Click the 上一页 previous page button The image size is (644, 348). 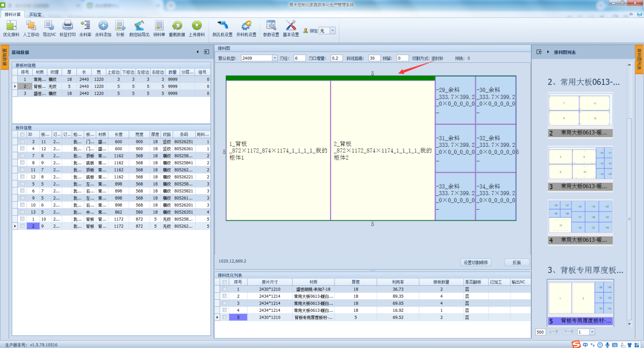tap(553, 332)
